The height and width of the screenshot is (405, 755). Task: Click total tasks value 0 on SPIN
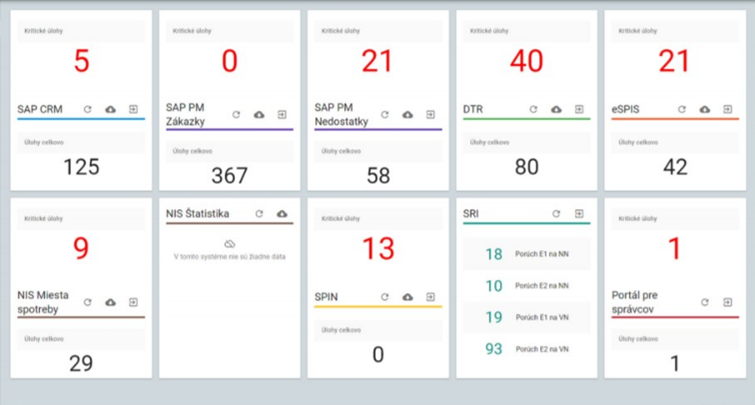coord(378,354)
